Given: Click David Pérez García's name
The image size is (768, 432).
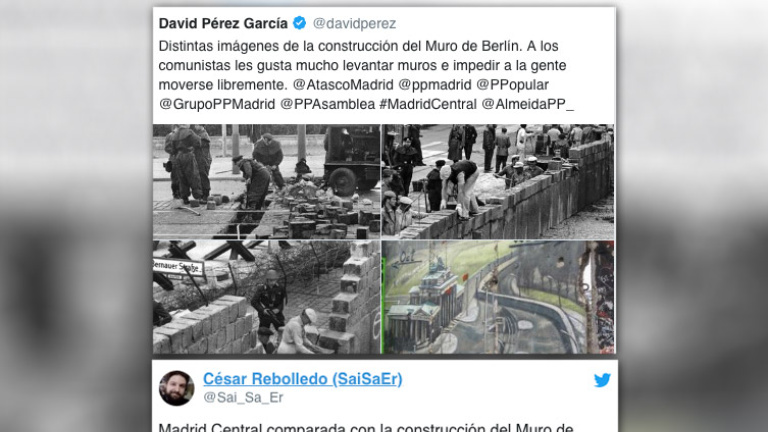Looking at the screenshot, I should point(223,23).
